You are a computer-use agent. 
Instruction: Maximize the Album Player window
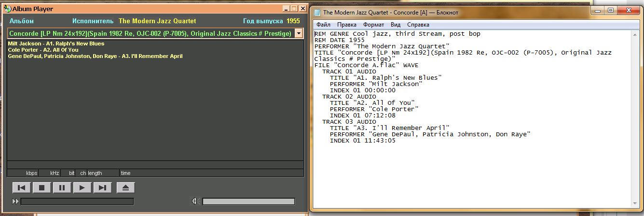(x=294, y=9)
